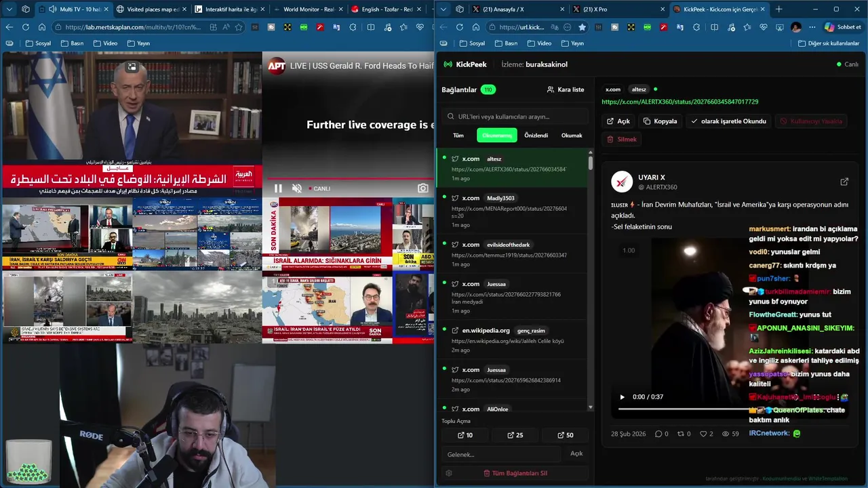Screen dimensions: 868x488
Task: Open the Video bookmarks folder in the right browser
Action: click(x=538, y=43)
